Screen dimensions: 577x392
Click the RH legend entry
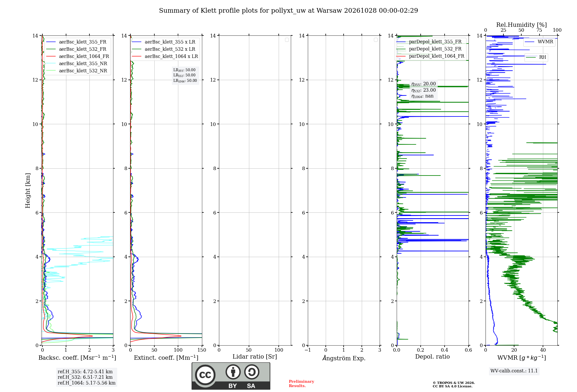536,57
